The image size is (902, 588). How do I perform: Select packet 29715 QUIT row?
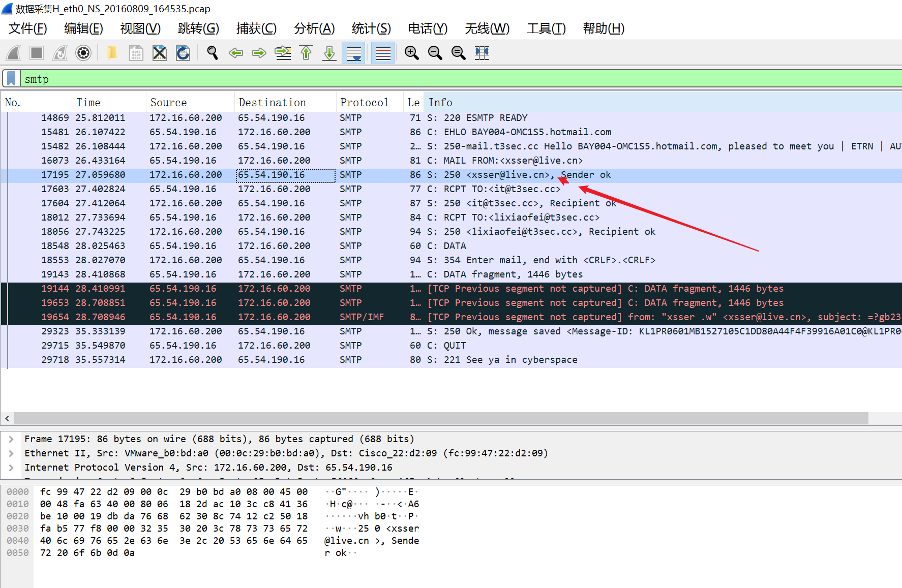(x=452, y=346)
